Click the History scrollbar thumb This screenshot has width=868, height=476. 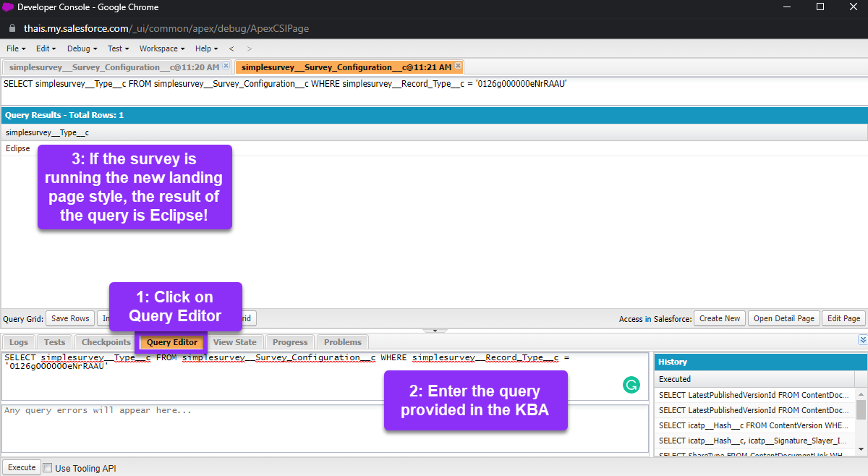coord(861,409)
